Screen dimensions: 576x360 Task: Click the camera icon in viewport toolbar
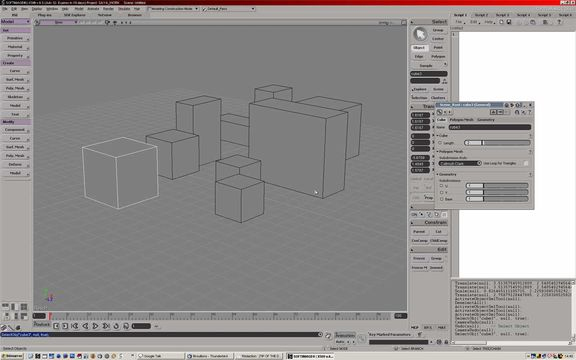pos(107,22)
